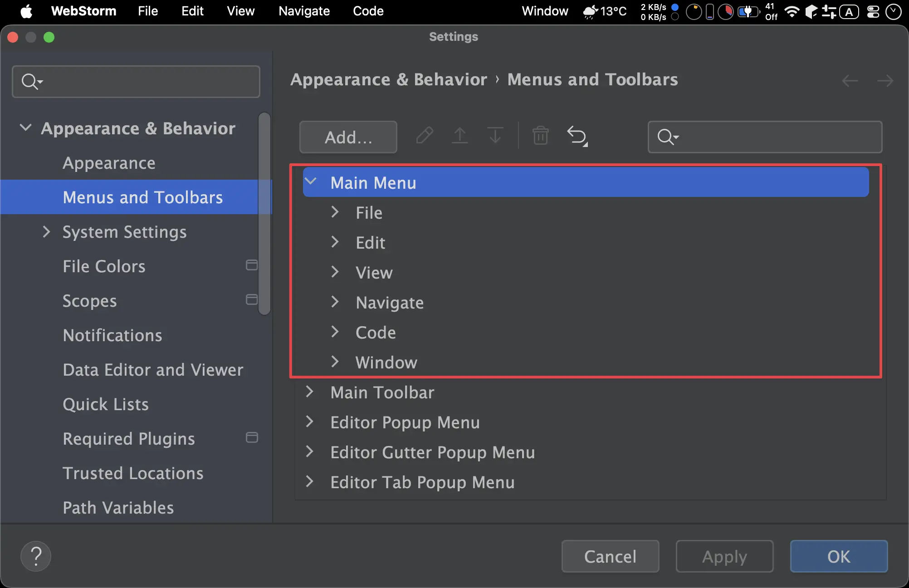Collapse the Main Menu tree node
This screenshot has width=909, height=588.
click(x=311, y=181)
